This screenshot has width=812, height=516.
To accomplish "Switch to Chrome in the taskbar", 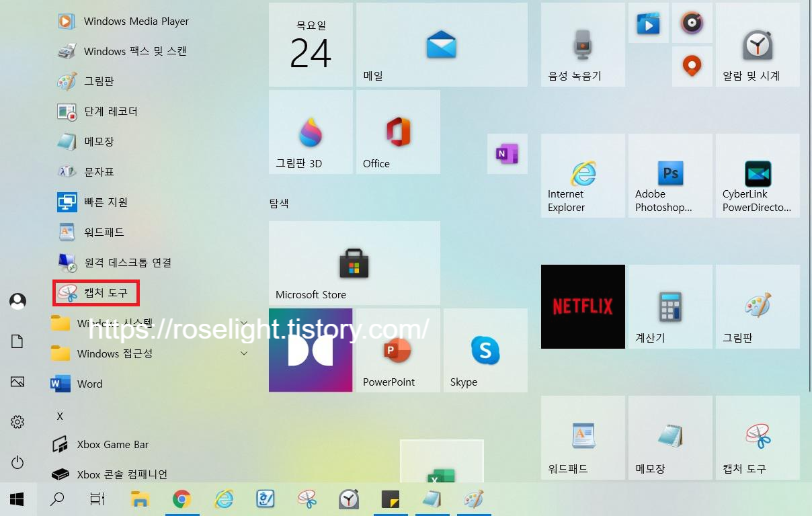I will pos(181,499).
